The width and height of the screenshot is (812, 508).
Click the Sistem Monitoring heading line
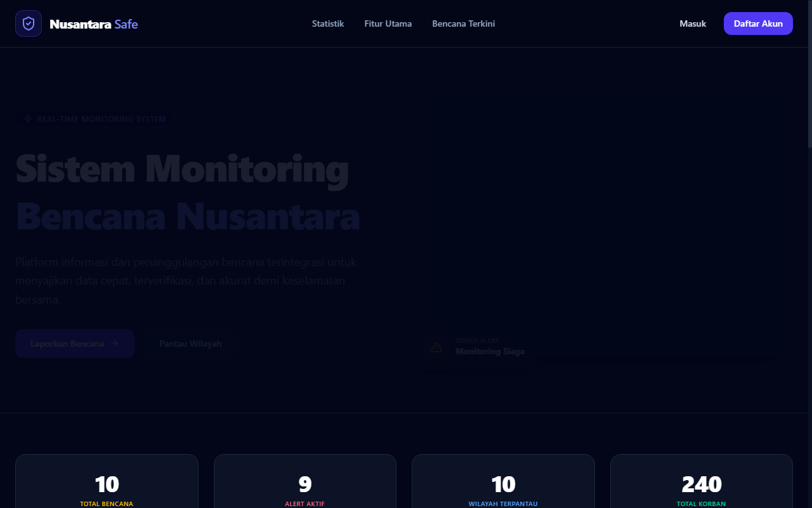click(182, 169)
